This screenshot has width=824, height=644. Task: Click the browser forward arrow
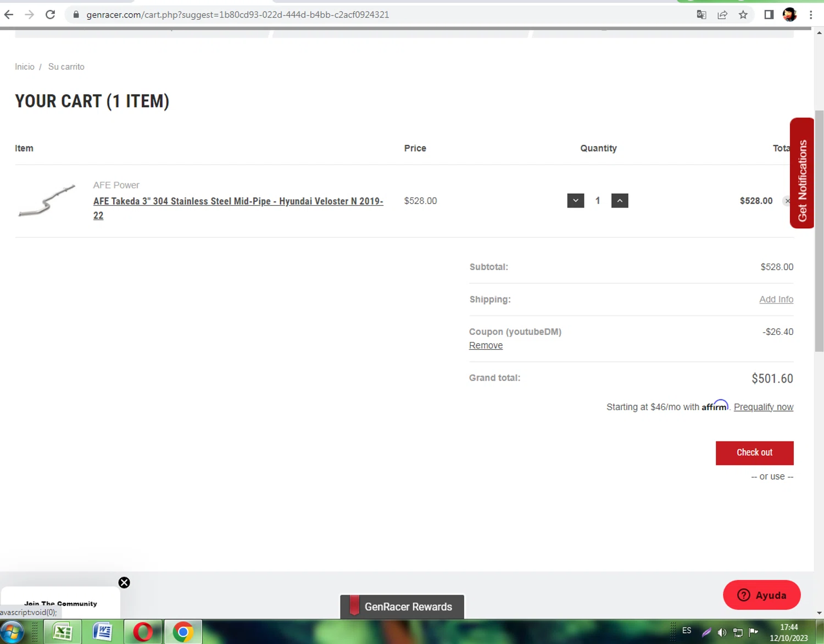30,15
